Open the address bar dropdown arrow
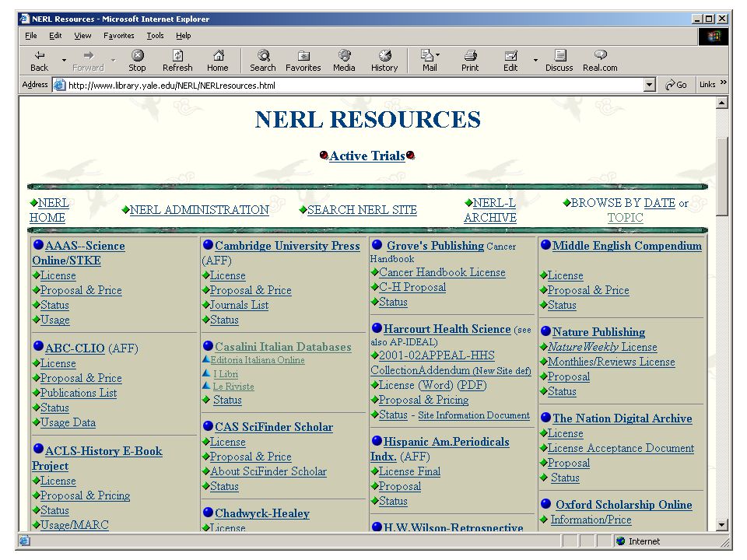The image size is (747, 560). click(x=649, y=86)
